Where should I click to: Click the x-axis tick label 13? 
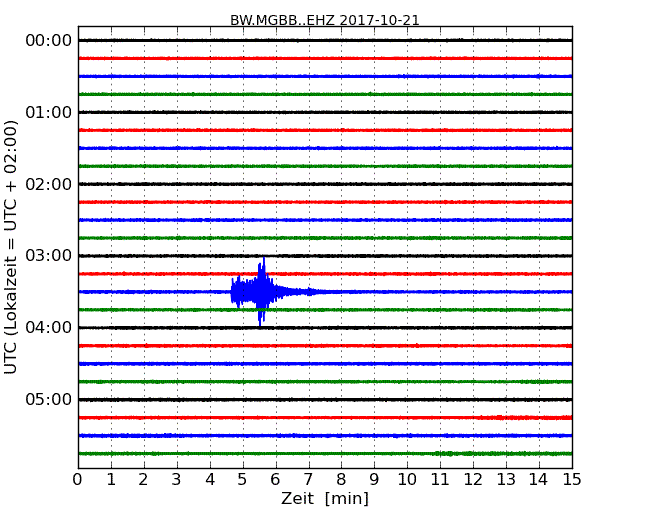506,480
